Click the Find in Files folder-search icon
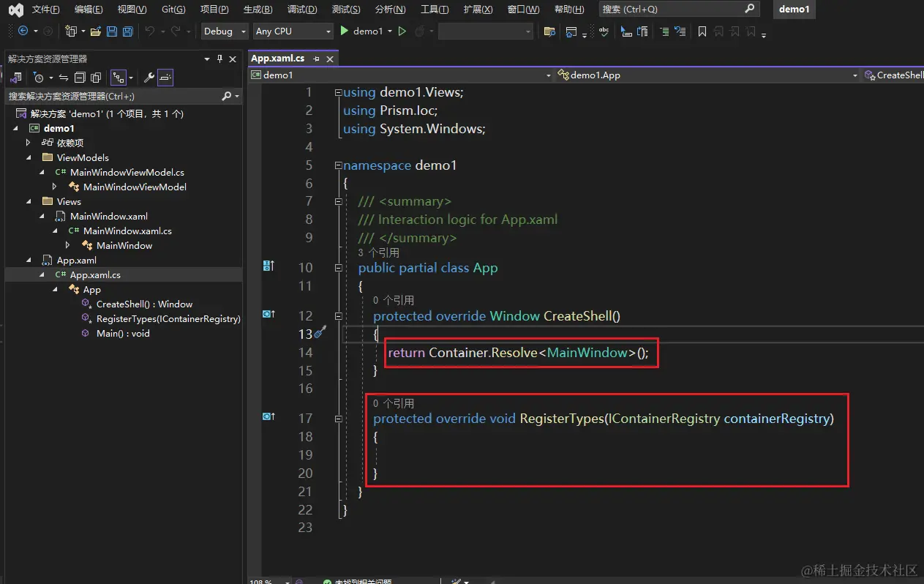Image resolution: width=924 pixels, height=584 pixels. click(x=549, y=31)
